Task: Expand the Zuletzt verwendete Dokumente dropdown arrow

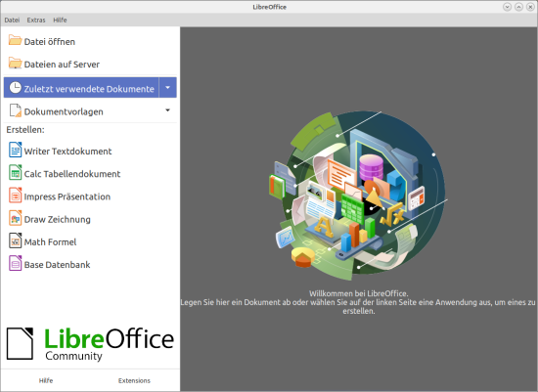Action: tap(168, 88)
